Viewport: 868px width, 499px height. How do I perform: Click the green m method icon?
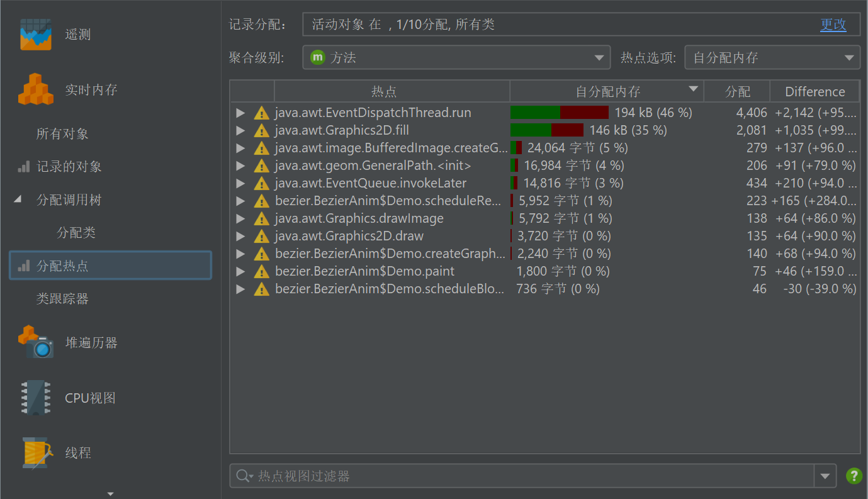point(317,57)
